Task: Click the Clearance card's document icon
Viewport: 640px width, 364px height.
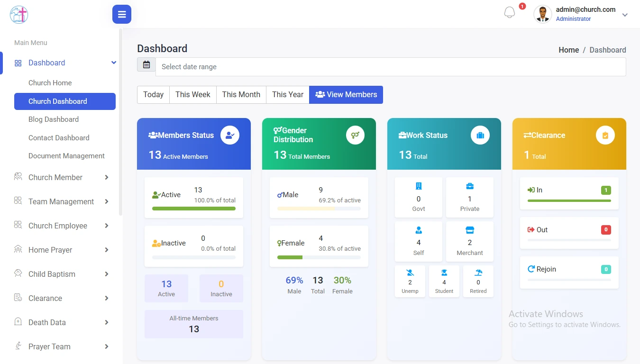Action: (605, 135)
